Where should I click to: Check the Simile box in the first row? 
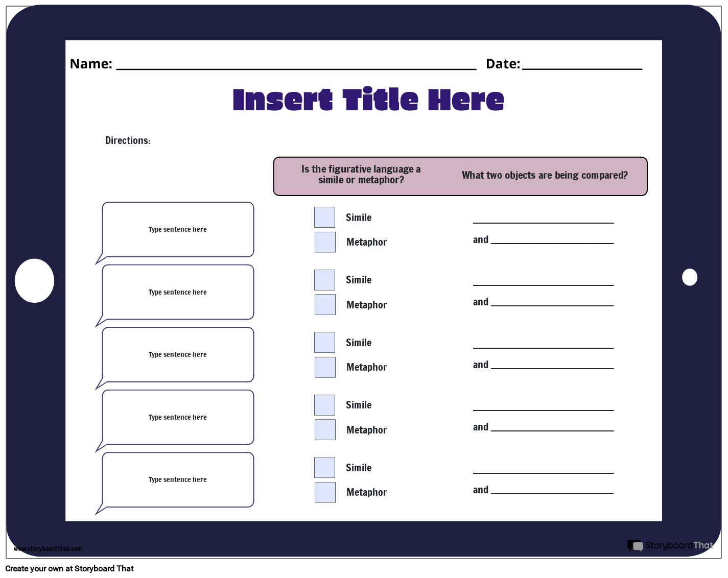tap(324, 218)
